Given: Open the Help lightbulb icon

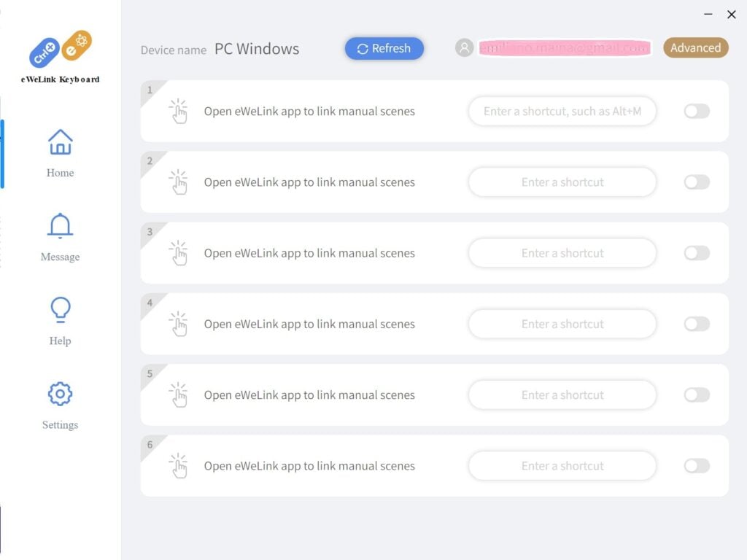Looking at the screenshot, I should tap(60, 310).
